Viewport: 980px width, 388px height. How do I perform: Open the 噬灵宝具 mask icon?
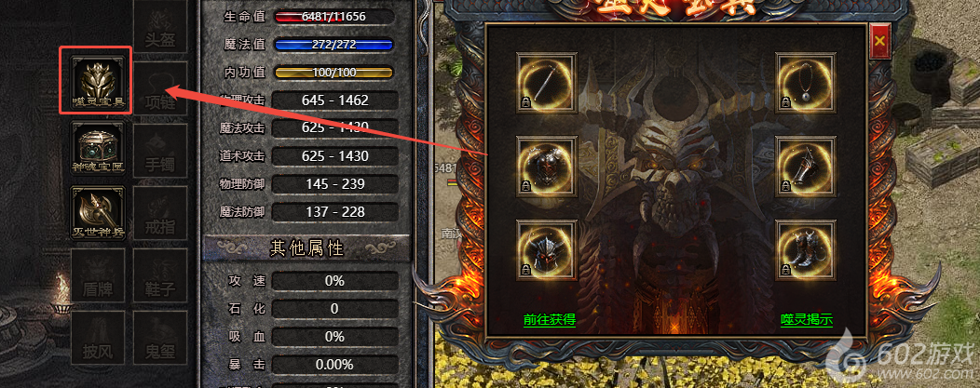click(x=98, y=83)
